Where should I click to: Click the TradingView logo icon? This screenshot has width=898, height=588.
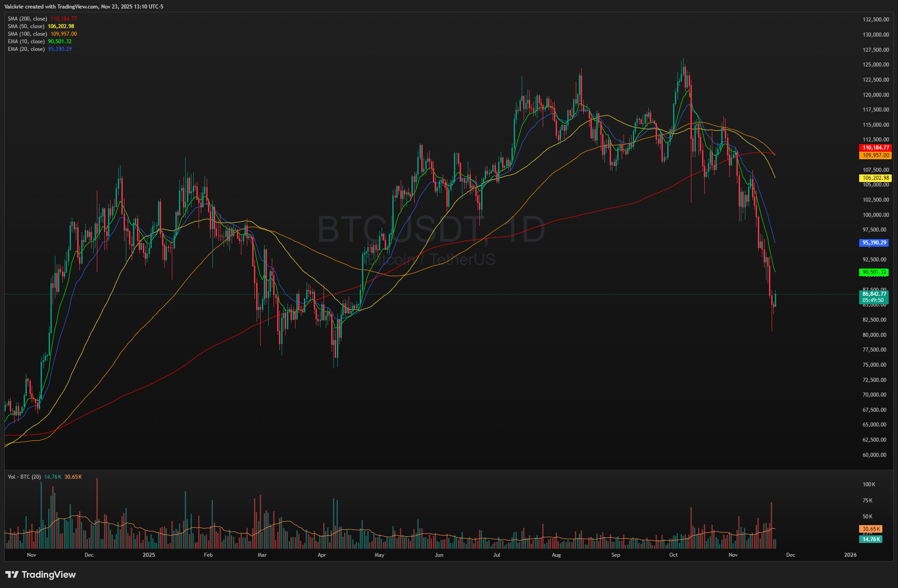[12, 575]
